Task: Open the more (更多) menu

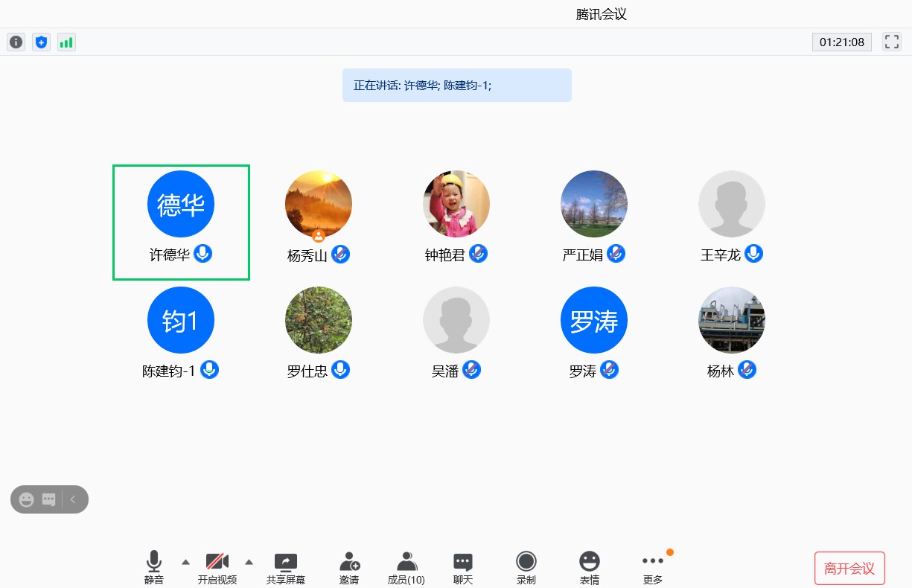Action: [x=653, y=569]
